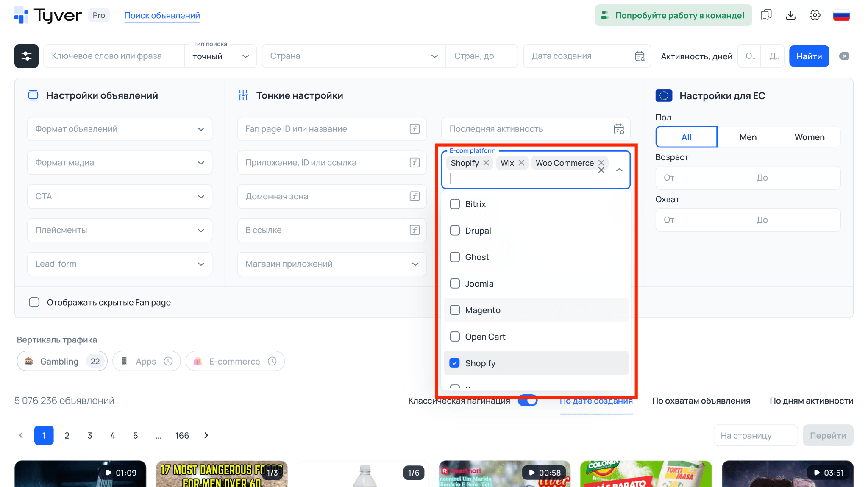This screenshot has width=868, height=487.
Task: Click Ключевое слово или фраза field
Action: coord(114,56)
